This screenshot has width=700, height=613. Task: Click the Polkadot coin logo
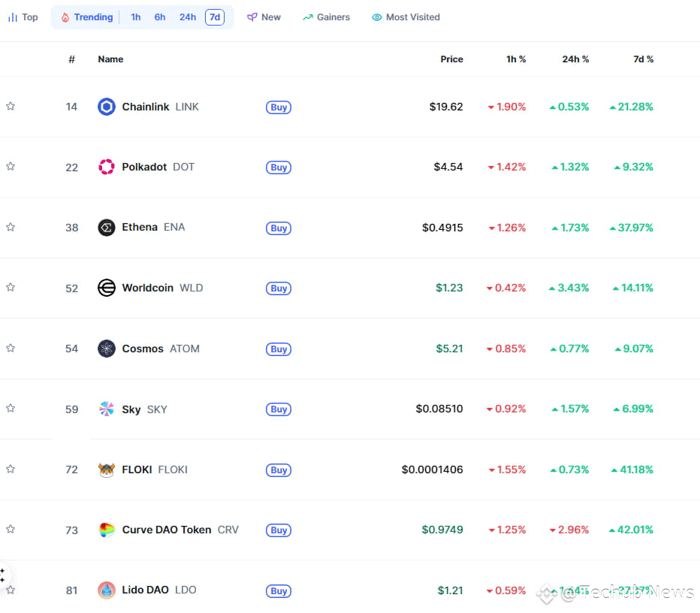pos(106,167)
